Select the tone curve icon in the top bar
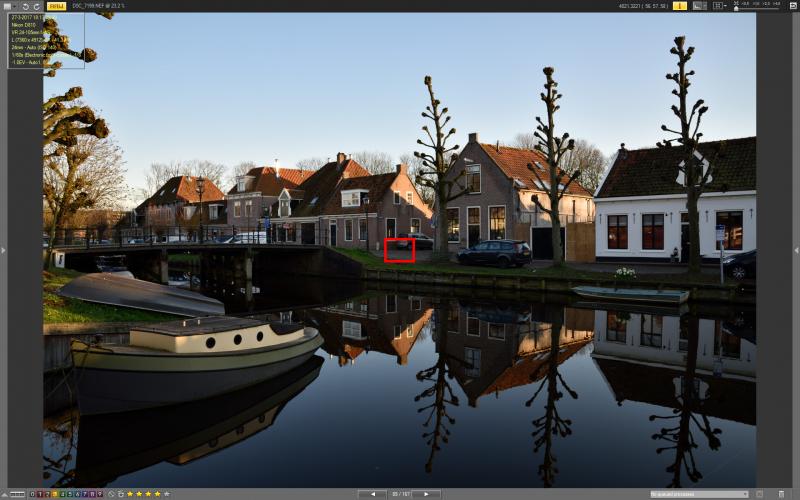This screenshot has height=500, width=800. tap(699, 6)
